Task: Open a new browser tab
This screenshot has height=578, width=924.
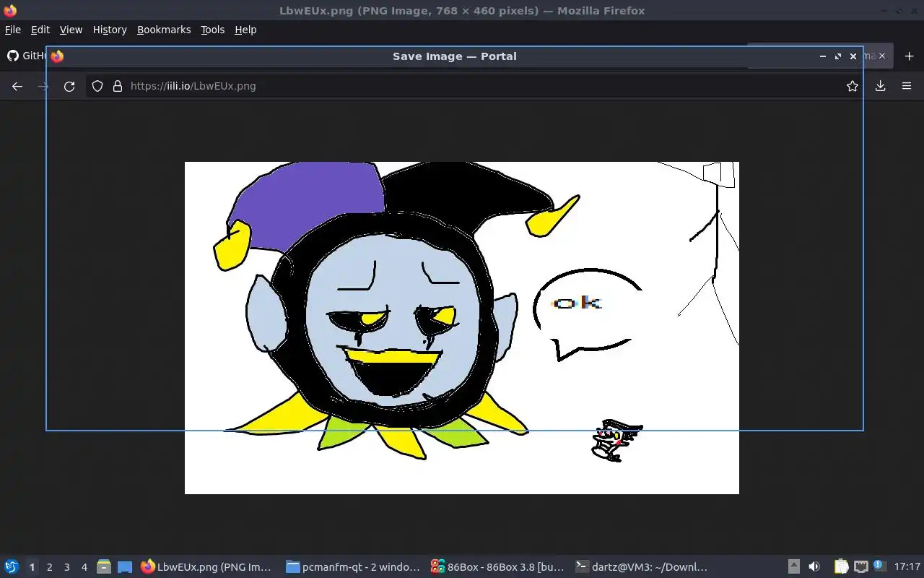Action: point(909,56)
